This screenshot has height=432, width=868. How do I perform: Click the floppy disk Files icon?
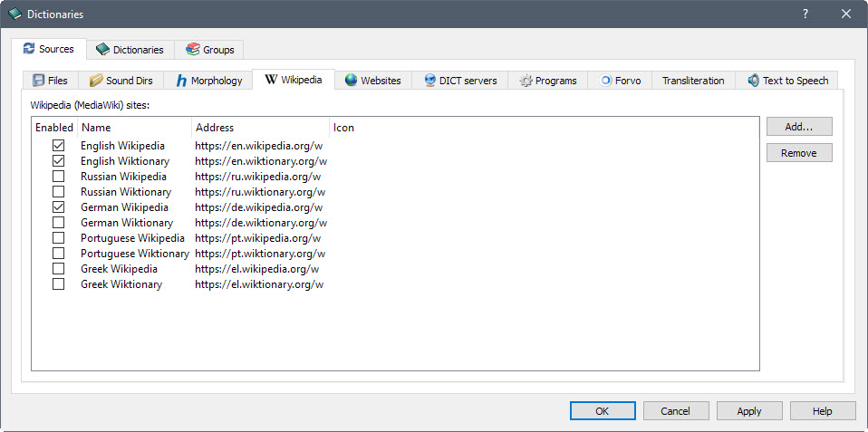coord(39,81)
